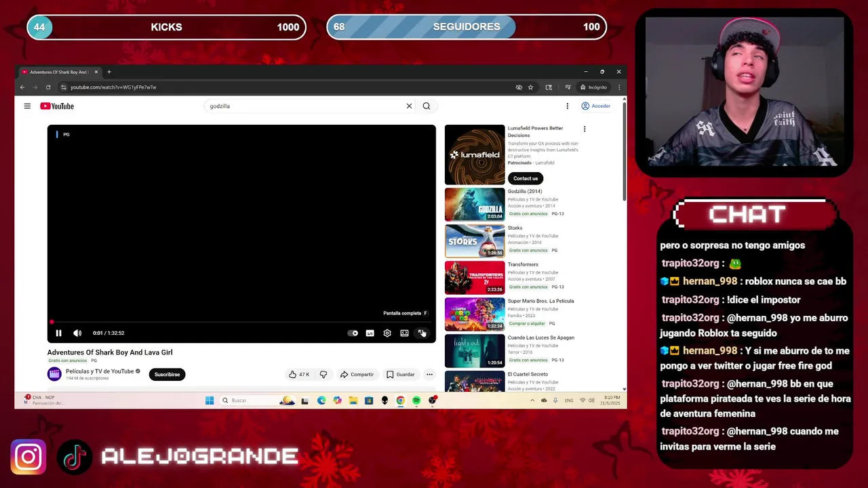
Task: Pause the video with the player button
Action: pyautogui.click(x=58, y=333)
